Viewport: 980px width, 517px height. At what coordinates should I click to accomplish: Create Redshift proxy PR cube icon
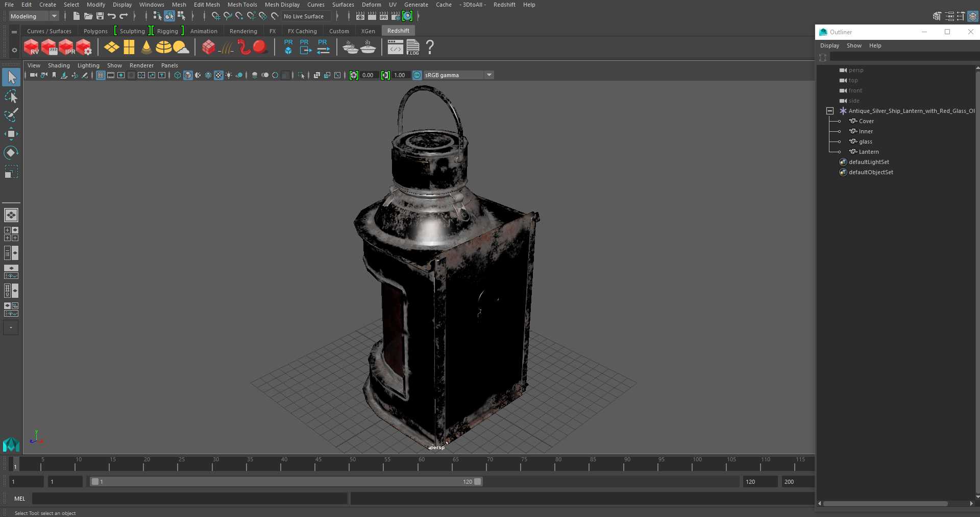(x=288, y=47)
